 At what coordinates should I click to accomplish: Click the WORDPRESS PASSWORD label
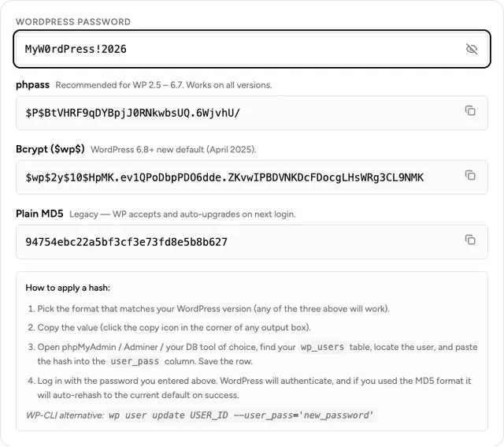tap(73, 22)
